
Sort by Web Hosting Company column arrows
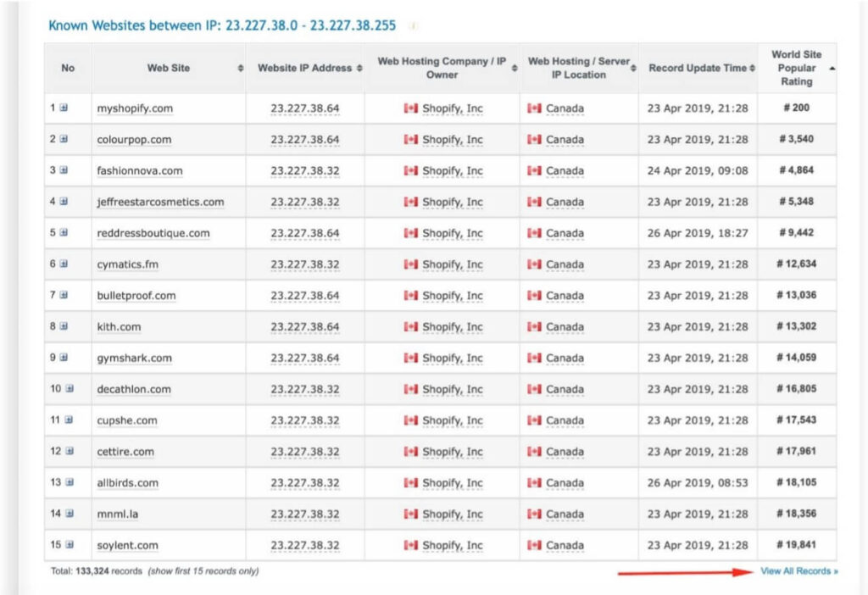515,68
